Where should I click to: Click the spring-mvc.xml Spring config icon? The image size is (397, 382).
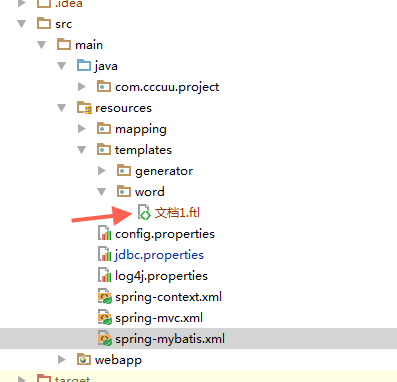[105, 317]
